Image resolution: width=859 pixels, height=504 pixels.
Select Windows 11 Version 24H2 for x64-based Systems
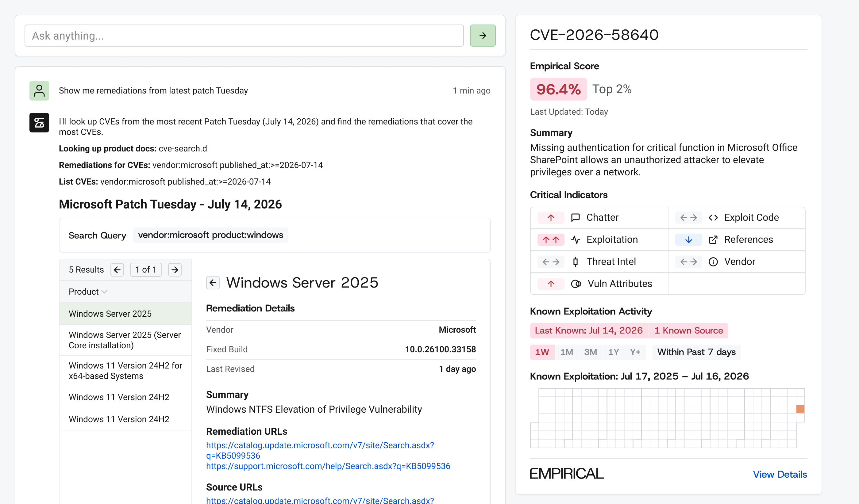pos(125,371)
